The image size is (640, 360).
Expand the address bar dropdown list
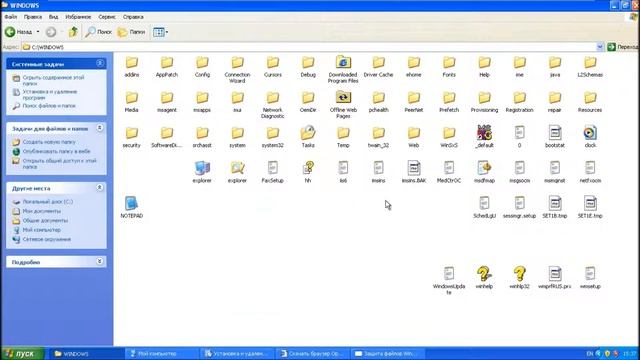click(600, 47)
